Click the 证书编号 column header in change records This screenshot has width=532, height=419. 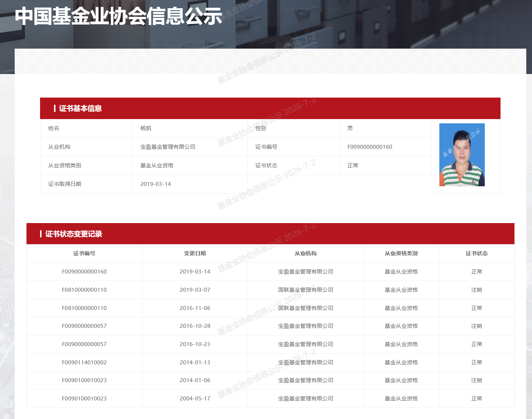(x=84, y=253)
